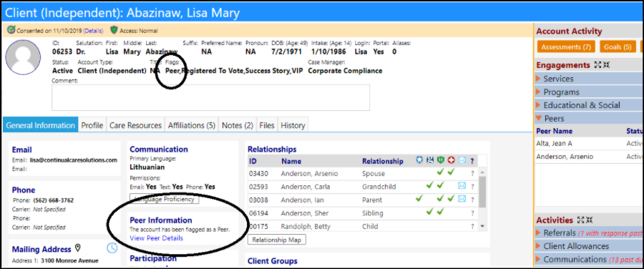Click the question mark in Anderson, Ian row
The image size is (644, 269).
click(x=472, y=200)
